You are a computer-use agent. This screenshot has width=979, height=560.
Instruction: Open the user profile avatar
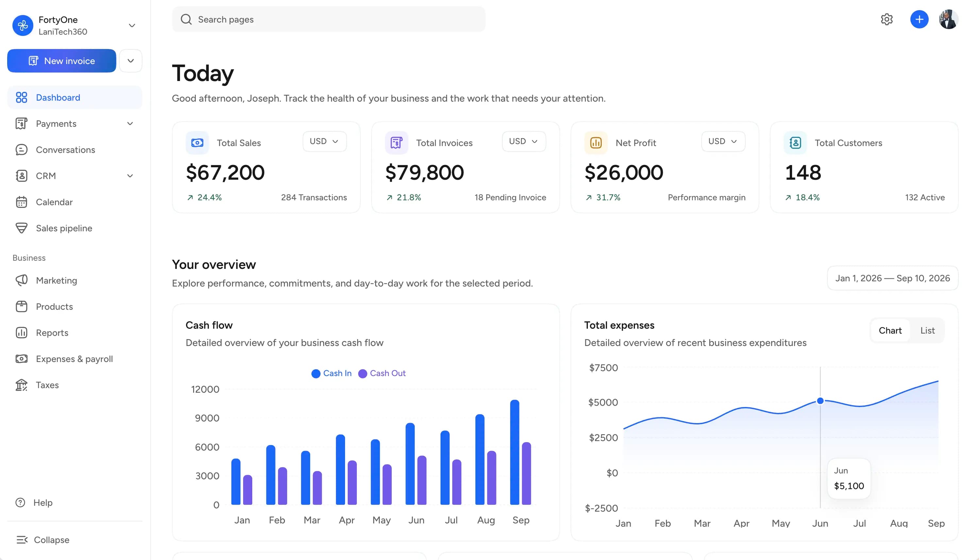pos(948,19)
